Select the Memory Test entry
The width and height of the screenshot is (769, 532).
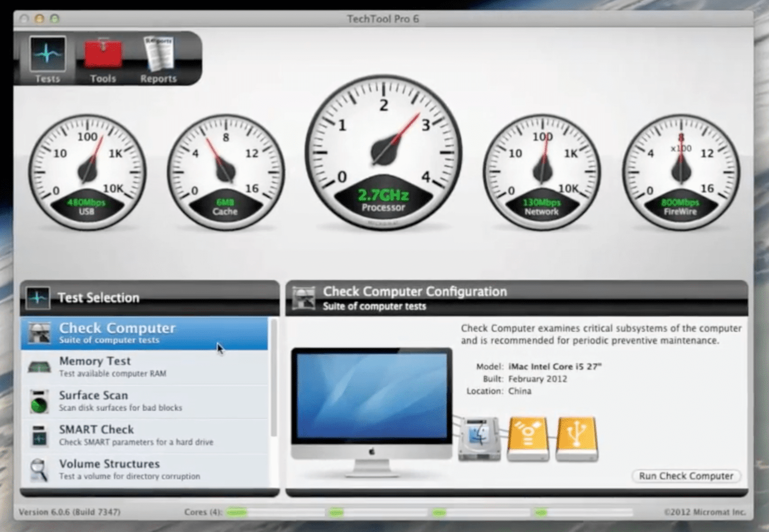coord(144,367)
